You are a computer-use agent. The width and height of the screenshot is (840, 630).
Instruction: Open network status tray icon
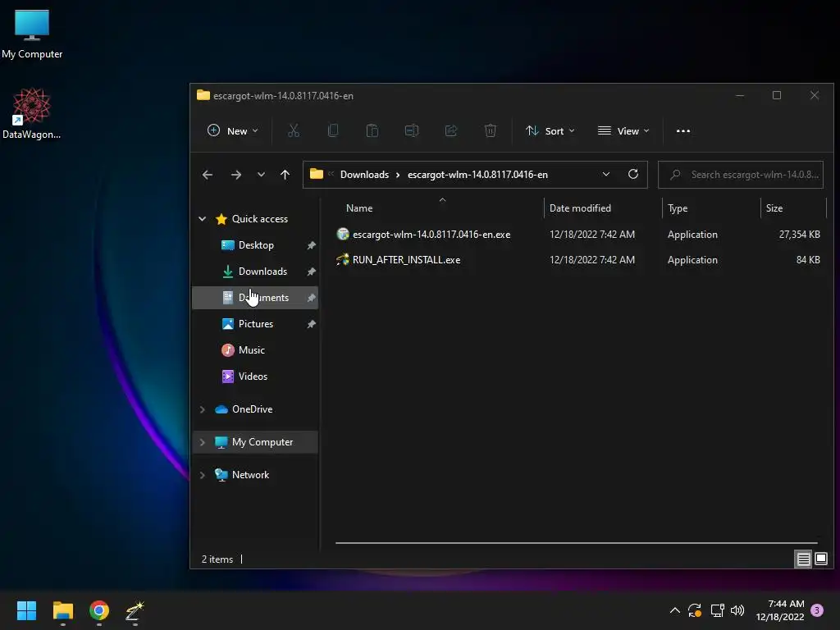pos(717,610)
